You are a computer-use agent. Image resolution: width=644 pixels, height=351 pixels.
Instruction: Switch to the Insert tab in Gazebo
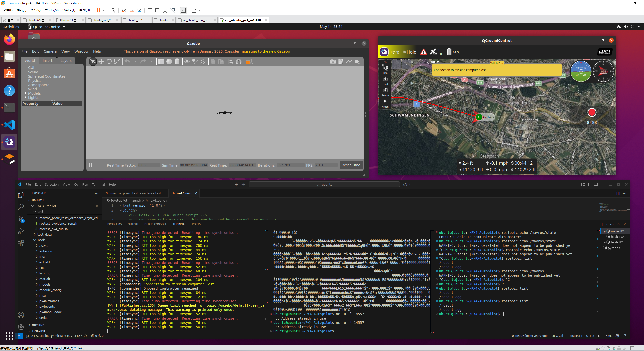point(47,61)
